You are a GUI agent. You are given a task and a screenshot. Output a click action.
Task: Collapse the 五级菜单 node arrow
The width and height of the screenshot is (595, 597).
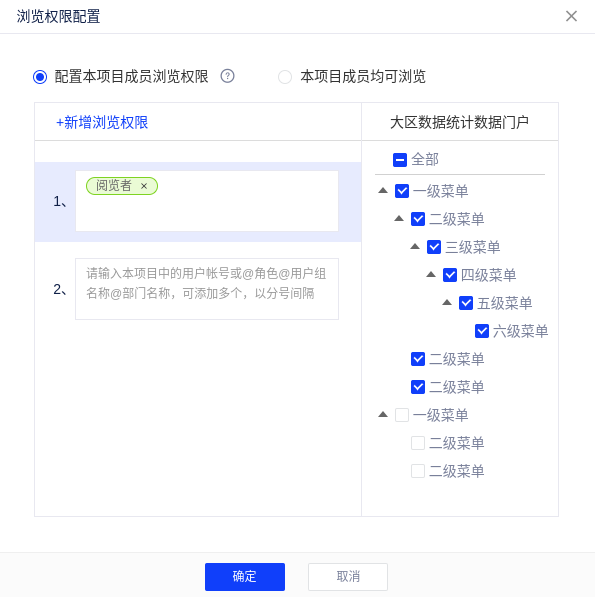click(447, 303)
